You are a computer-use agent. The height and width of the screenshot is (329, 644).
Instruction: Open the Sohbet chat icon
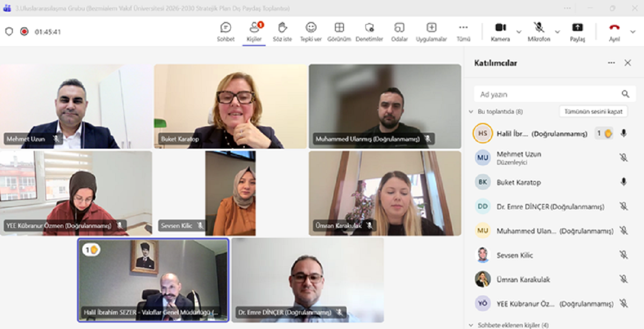225,28
